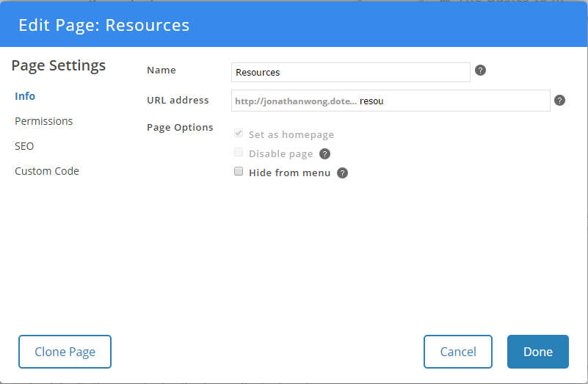The width and height of the screenshot is (588, 384).
Task: Show help for Disable page option
Action: tap(324, 154)
